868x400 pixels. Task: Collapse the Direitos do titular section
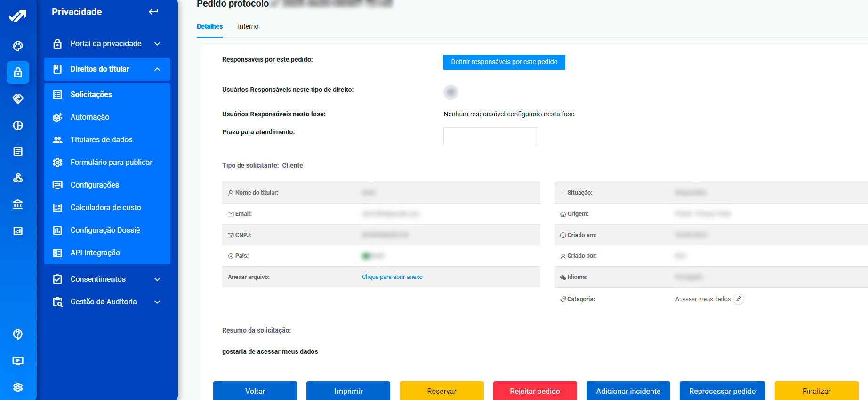[x=157, y=69]
